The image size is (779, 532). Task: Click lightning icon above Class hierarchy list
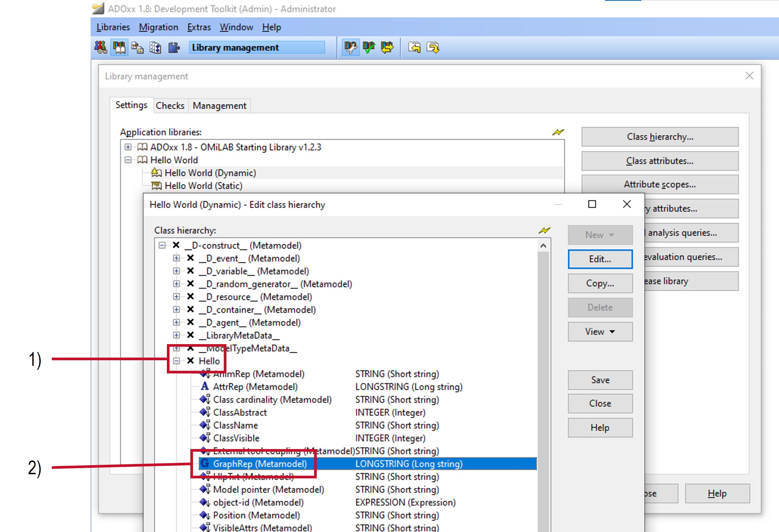pos(544,230)
